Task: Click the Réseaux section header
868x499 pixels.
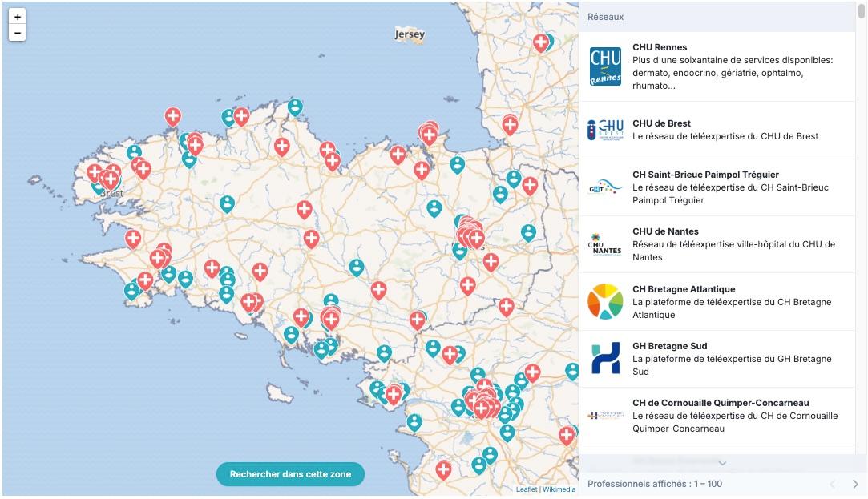Action: [x=606, y=17]
